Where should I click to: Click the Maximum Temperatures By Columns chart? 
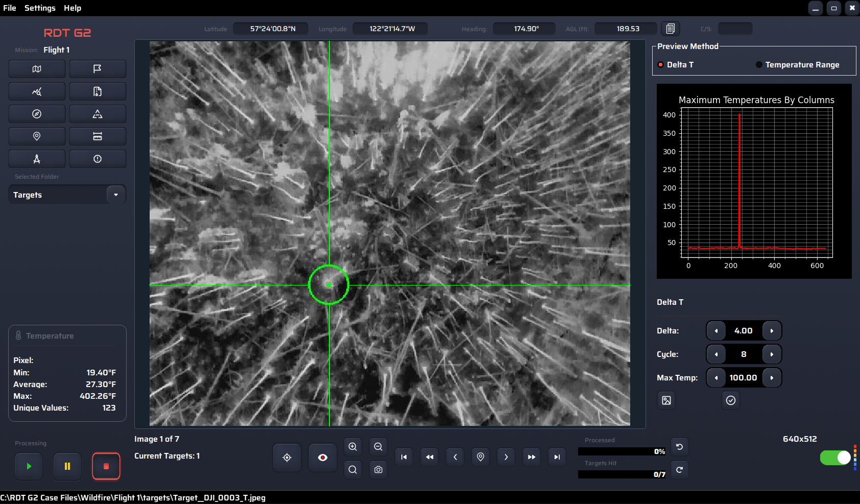754,181
